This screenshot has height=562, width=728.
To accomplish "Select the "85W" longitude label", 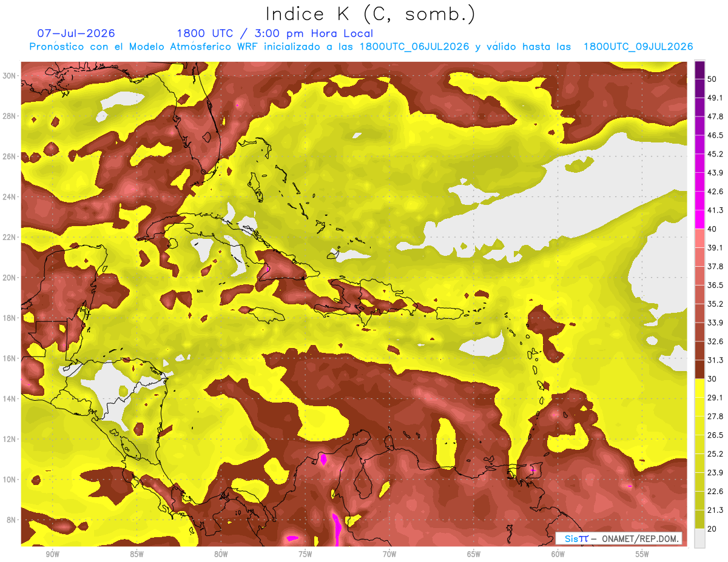I will [136, 554].
